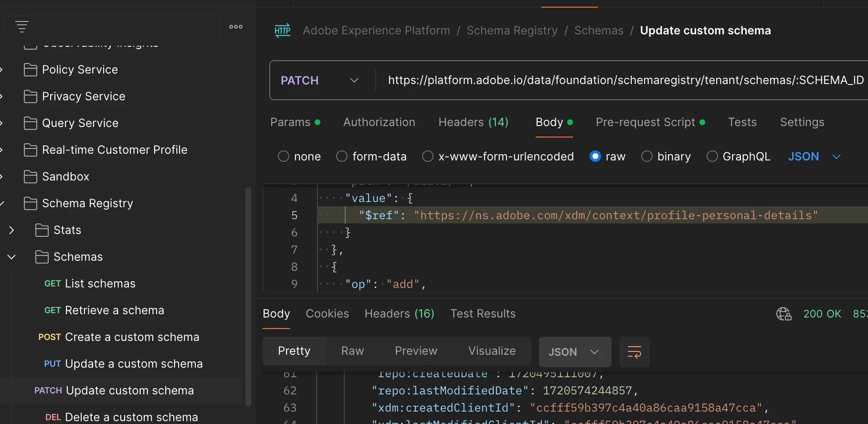868x424 pixels.
Task: Open the sidebar filter icon
Action: (22, 27)
